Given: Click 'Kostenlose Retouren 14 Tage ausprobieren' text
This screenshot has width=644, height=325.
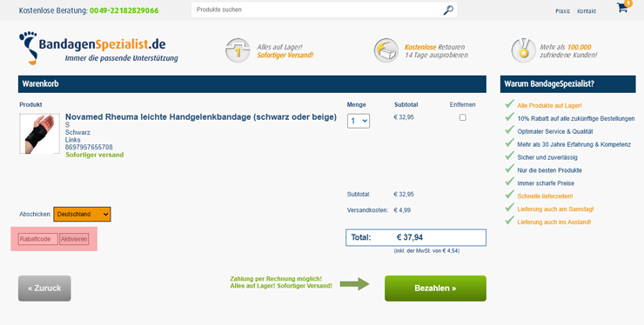Looking at the screenshot, I should (x=436, y=51).
